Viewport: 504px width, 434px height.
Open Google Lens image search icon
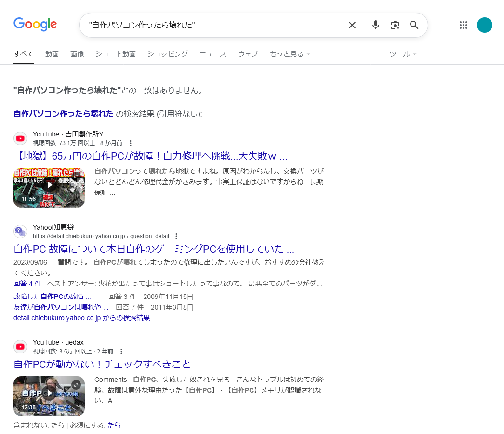pos(395,25)
